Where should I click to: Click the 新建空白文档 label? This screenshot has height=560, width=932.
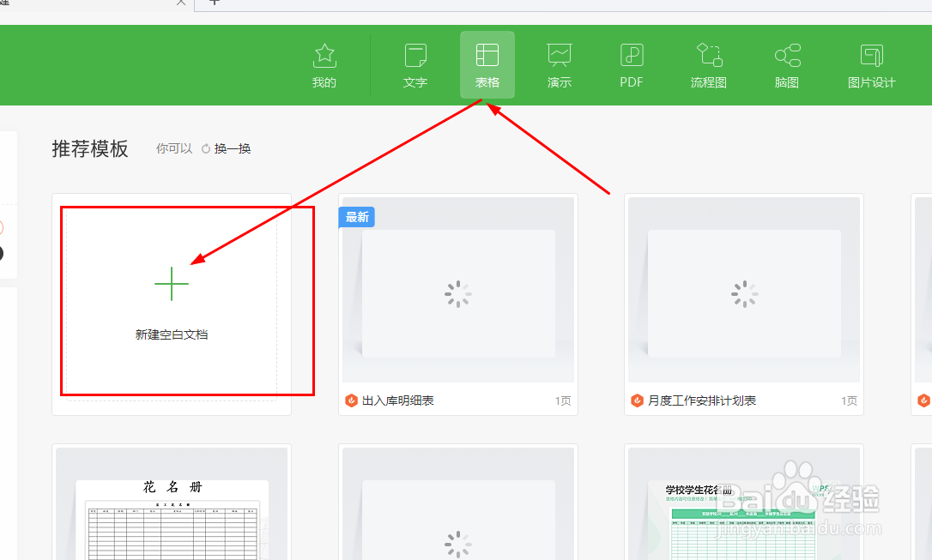(x=172, y=334)
